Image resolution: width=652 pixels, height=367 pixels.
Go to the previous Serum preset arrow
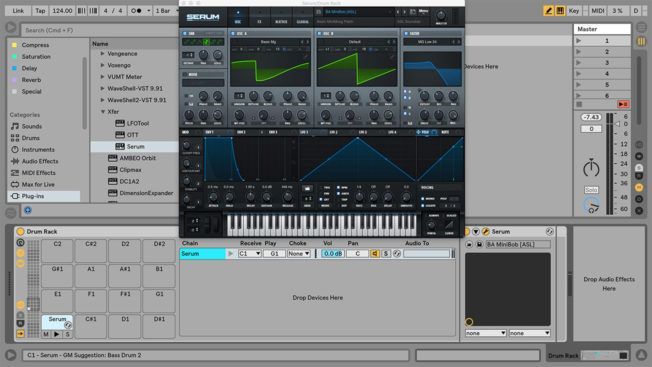pos(398,12)
